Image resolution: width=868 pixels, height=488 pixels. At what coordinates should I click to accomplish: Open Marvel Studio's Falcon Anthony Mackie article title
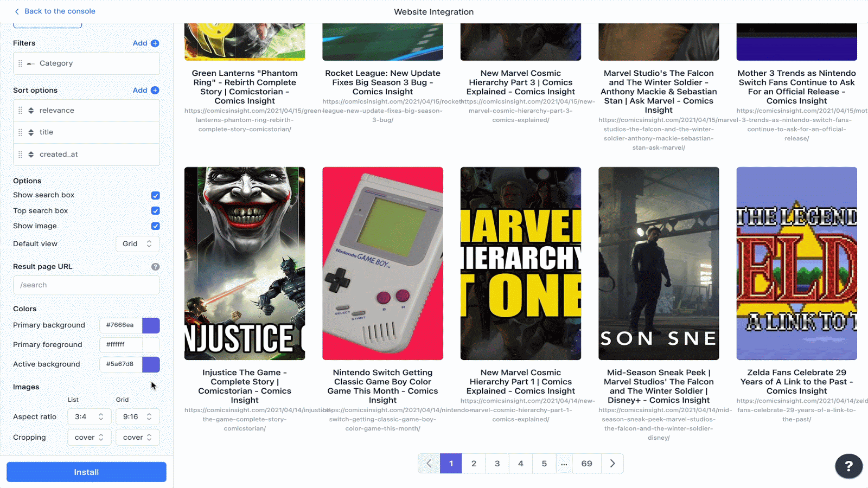[659, 92]
